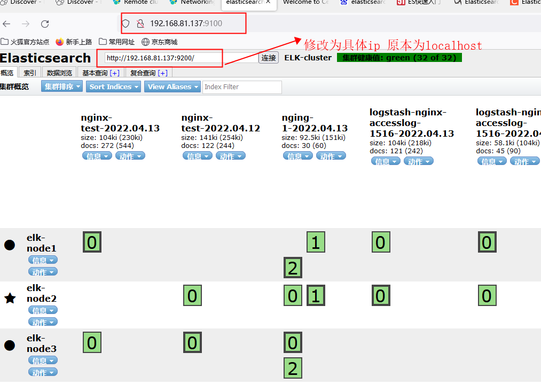
Task: Switch to the 概览 tab
Action: (7, 73)
